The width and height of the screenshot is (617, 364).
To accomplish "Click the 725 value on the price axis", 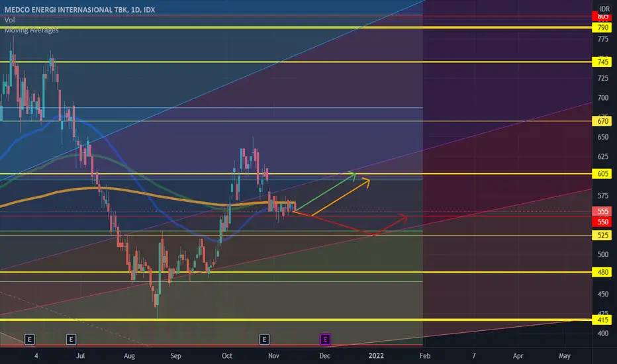I will (x=603, y=78).
